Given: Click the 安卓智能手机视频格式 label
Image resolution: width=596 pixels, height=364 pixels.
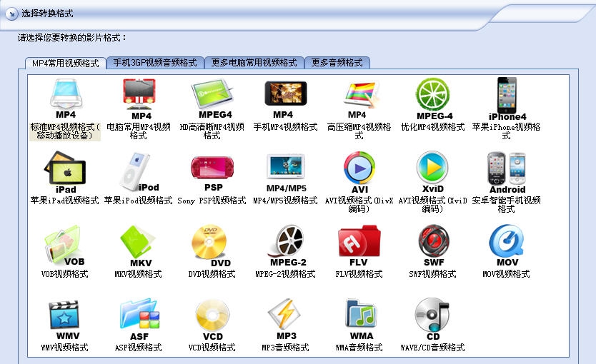Looking at the screenshot, I should point(506,205).
